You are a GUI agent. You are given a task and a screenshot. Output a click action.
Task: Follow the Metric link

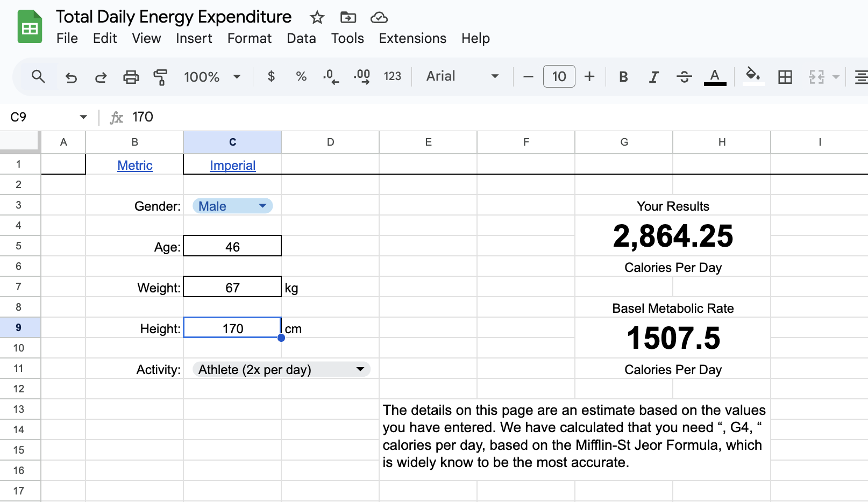[135, 166]
